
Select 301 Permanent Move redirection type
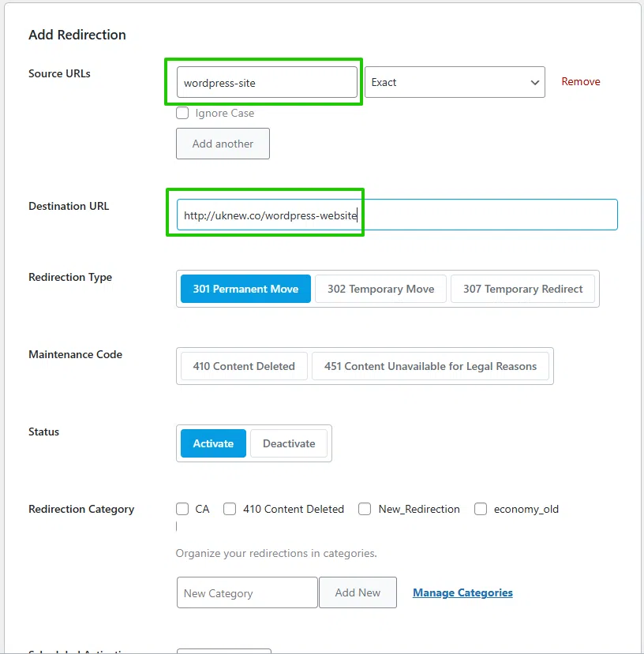coord(245,289)
